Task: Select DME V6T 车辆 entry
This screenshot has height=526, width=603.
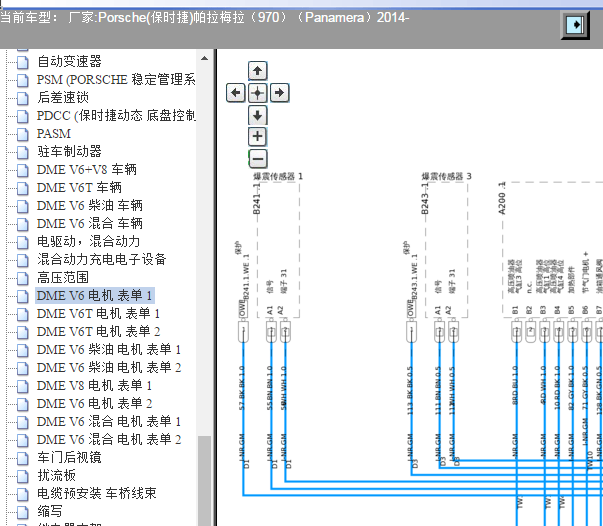Action: tap(79, 187)
